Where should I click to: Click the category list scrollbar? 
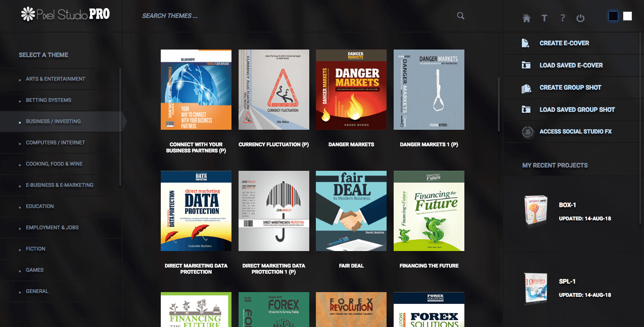[120, 127]
